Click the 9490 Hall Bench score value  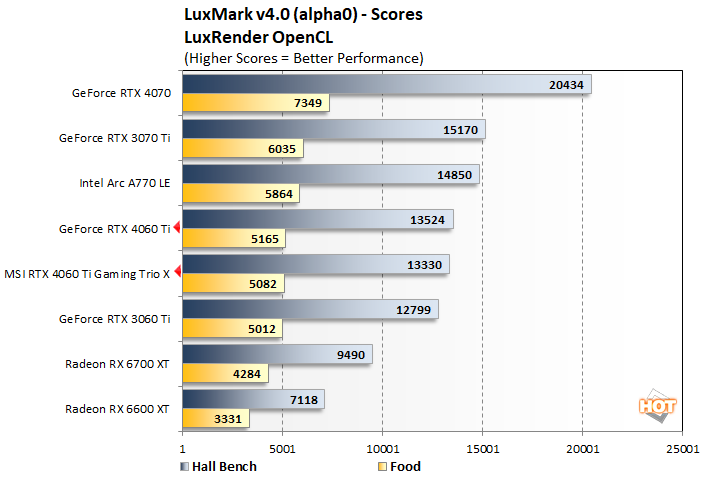point(351,355)
